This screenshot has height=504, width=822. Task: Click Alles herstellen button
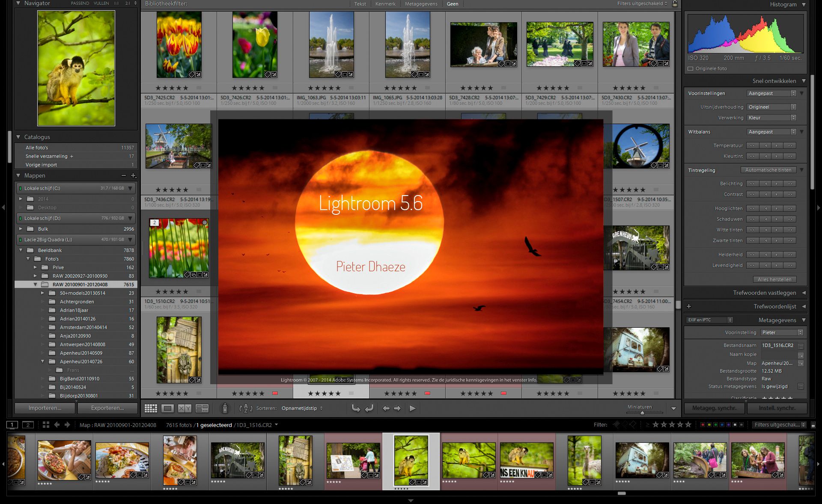(x=774, y=279)
